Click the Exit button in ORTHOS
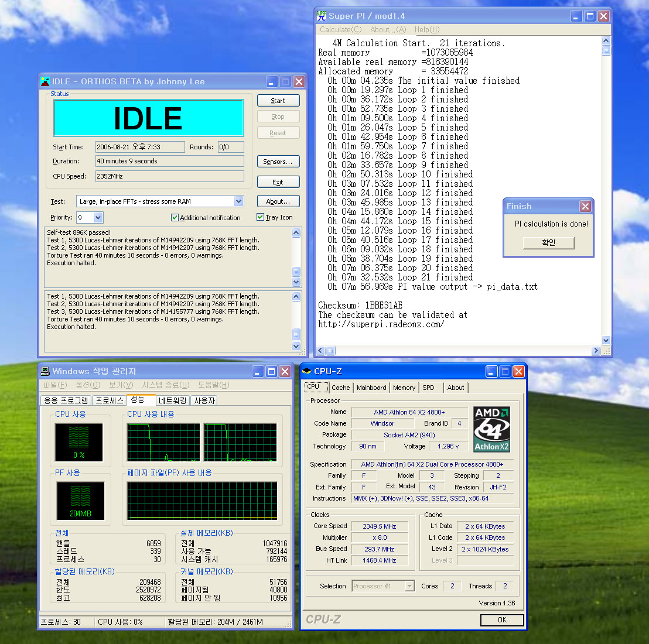The image size is (649, 644). pyautogui.click(x=278, y=182)
